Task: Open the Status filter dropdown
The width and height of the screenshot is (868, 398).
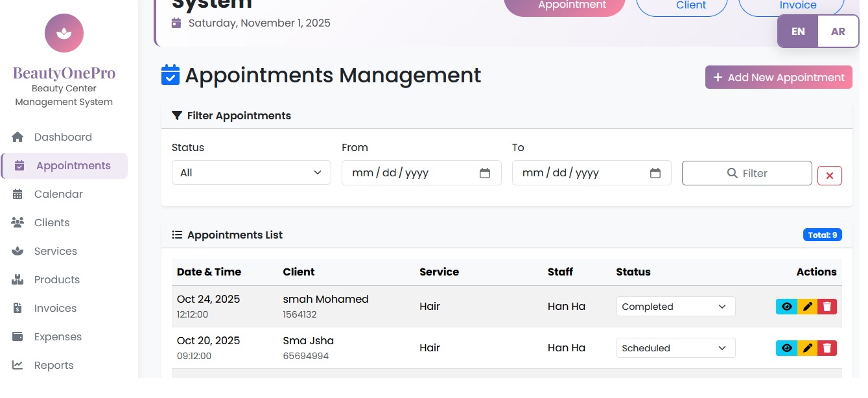Action: pos(251,172)
